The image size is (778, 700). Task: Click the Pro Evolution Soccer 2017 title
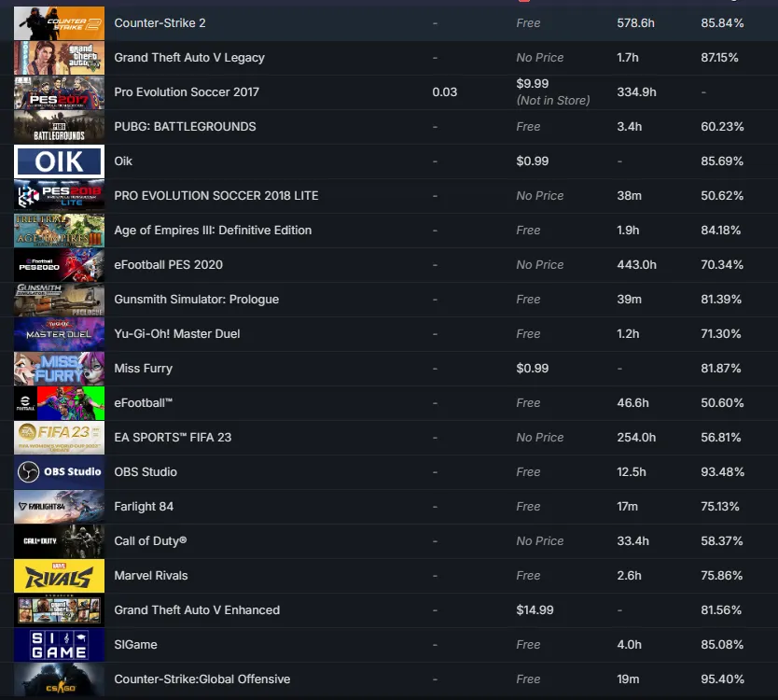point(187,91)
